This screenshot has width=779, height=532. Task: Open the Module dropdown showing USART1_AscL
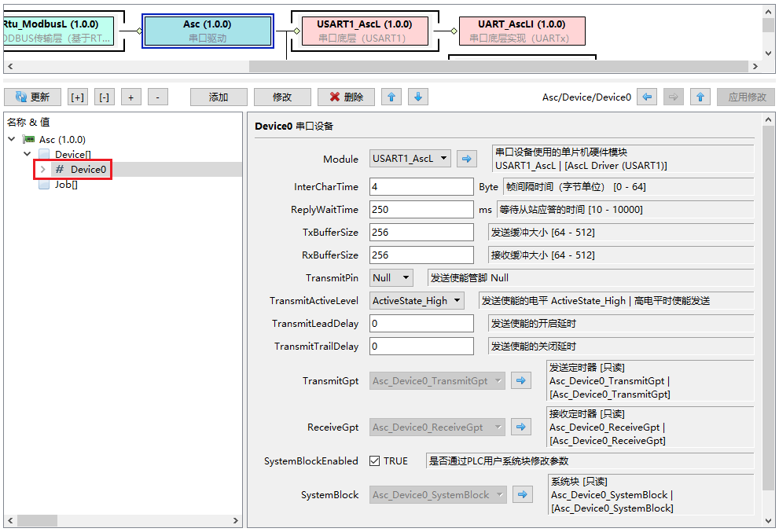[x=410, y=159]
